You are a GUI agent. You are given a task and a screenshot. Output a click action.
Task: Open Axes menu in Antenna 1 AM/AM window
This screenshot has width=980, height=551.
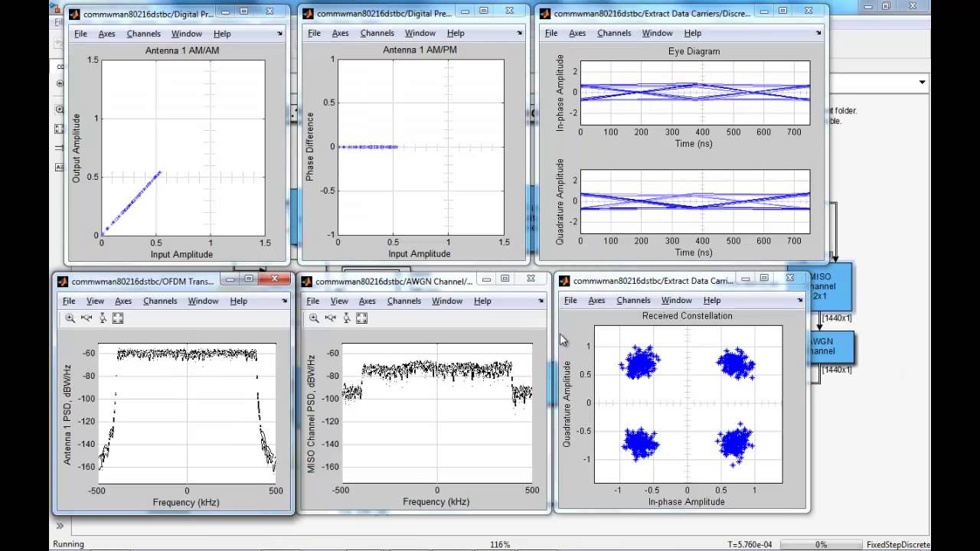click(x=107, y=34)
